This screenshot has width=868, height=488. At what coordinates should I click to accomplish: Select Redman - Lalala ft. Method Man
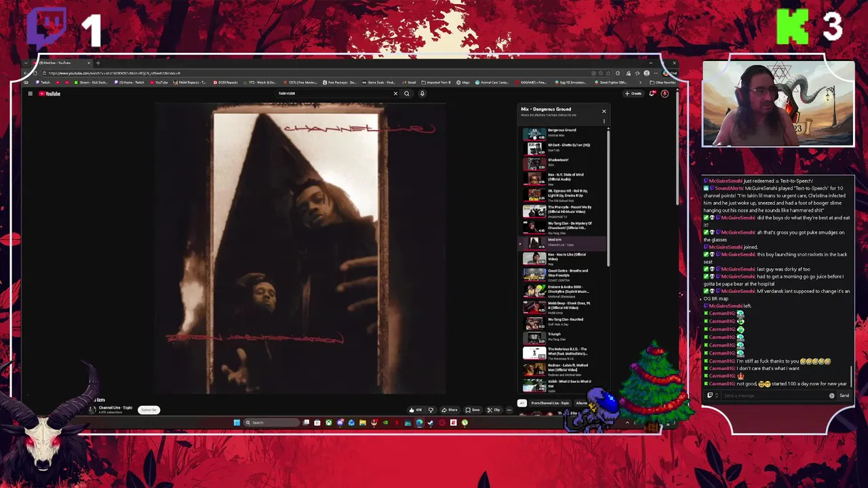click(564, 369)
